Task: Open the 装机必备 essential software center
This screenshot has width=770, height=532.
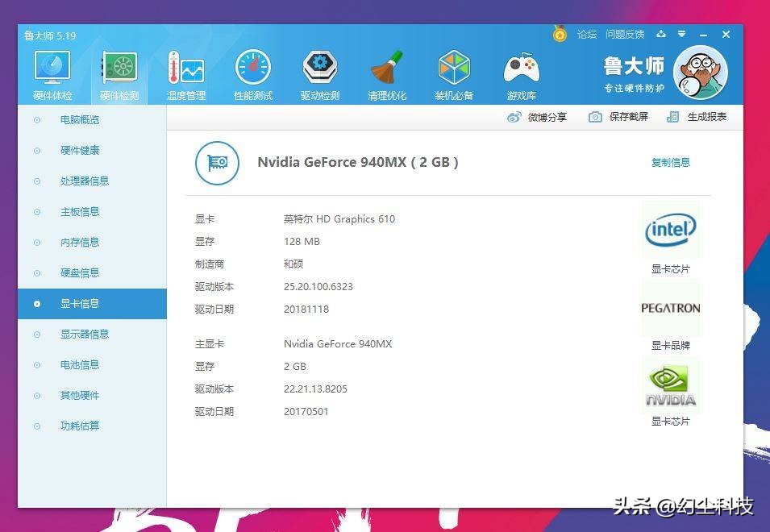Action: 453,73
